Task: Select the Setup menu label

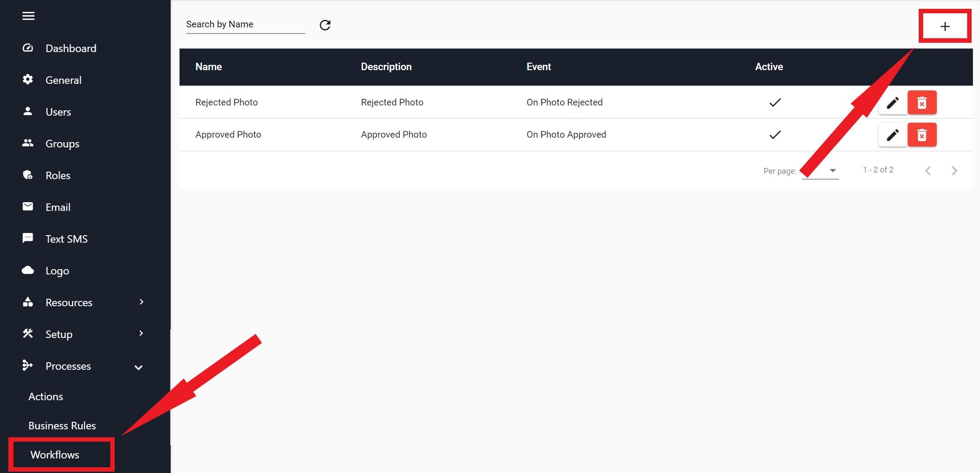Action: pos(59,334)
